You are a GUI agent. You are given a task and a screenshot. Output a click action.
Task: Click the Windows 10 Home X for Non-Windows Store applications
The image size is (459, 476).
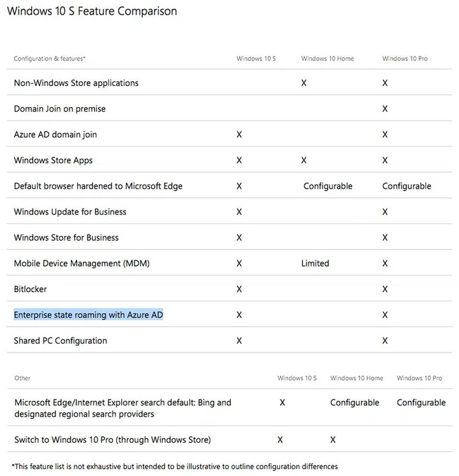coord(304,83)
